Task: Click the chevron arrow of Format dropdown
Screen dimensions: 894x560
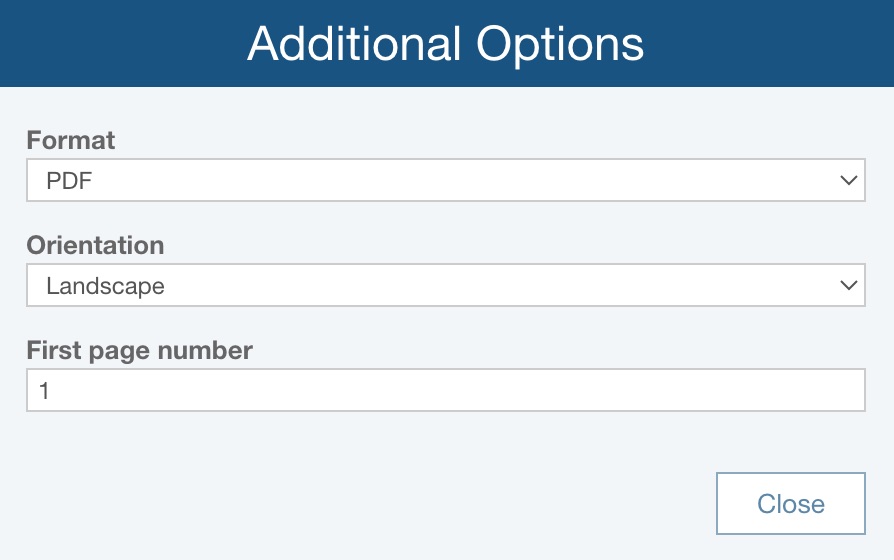Action: 849,181
